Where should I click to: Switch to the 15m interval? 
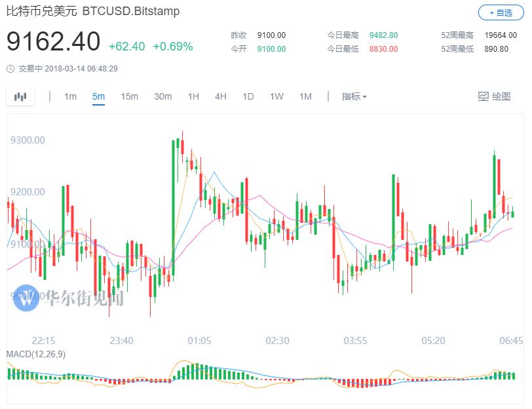(129, 97)
